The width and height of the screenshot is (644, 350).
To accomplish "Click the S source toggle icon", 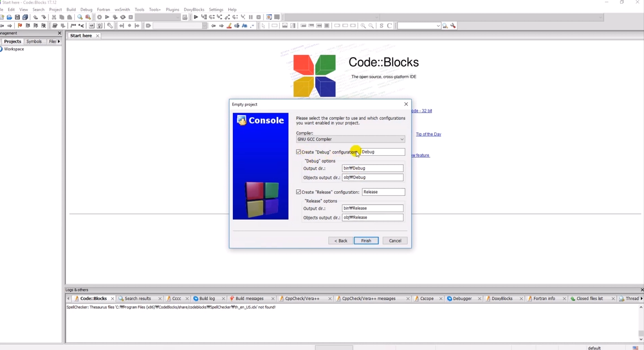I will click(382, 26).
